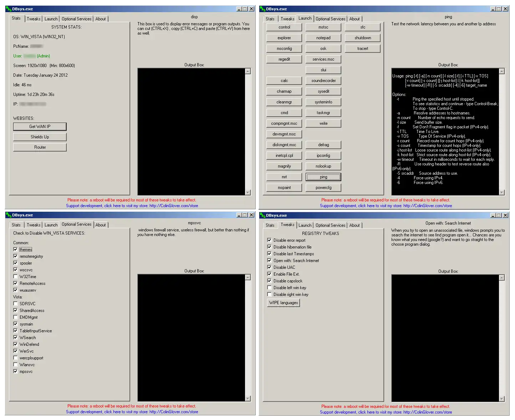The image size is (515, 420).
Task: Launch soundrecorder button
Action: click(x=323, y=81)
